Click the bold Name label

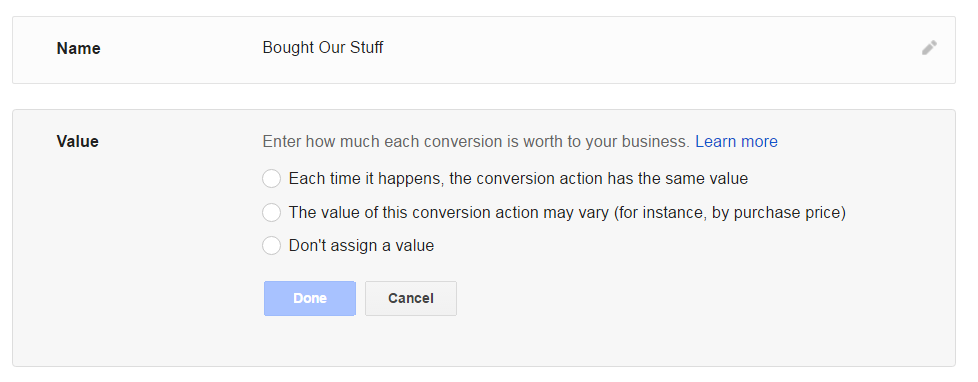click(79, 49)
